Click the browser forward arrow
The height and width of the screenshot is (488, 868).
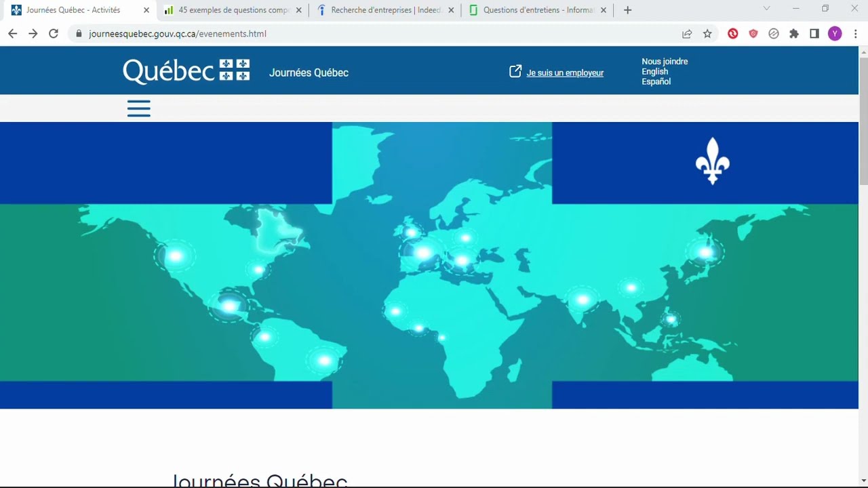33,33
